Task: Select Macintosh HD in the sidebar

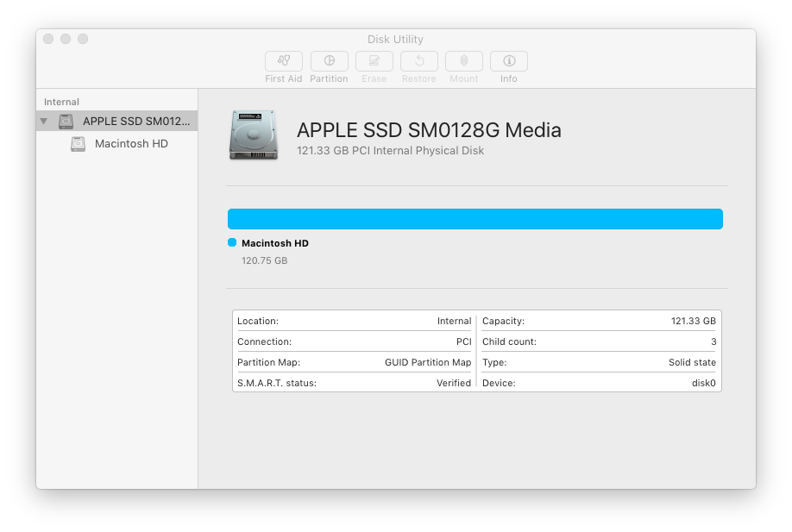Action: pos(117,144)
